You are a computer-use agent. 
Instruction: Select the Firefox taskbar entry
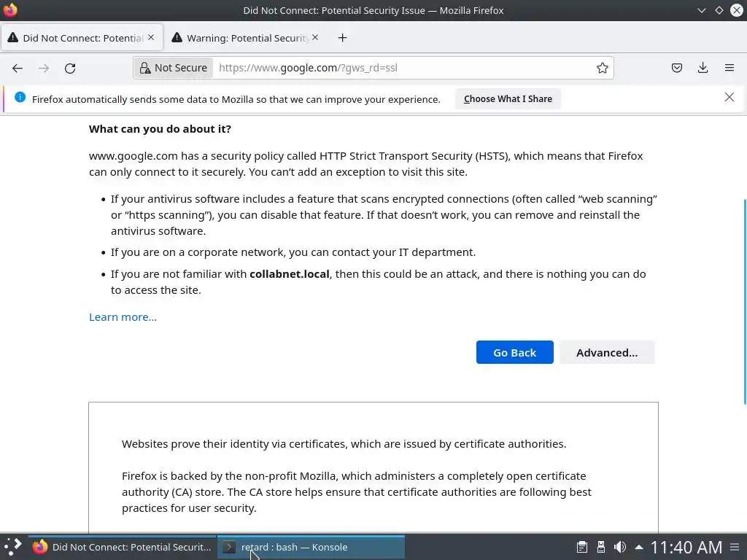(123, 547)
